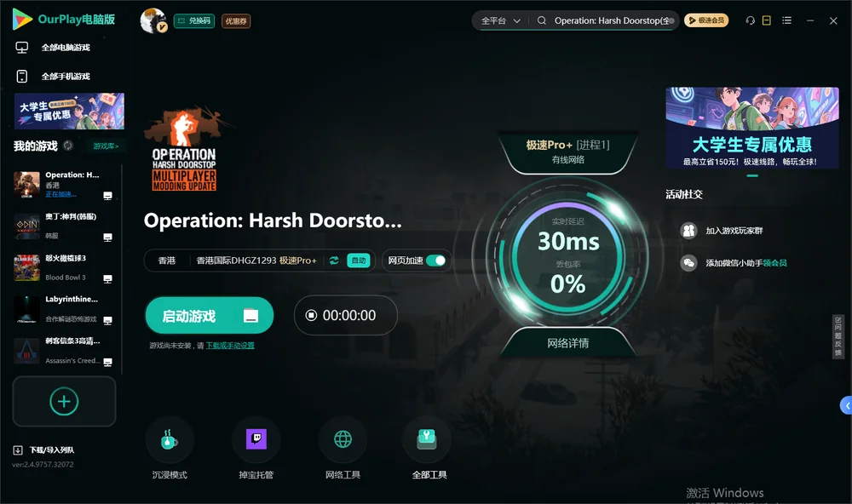
Task: Expand the blue side panel arrow
Action: click(x=847, y=406)
